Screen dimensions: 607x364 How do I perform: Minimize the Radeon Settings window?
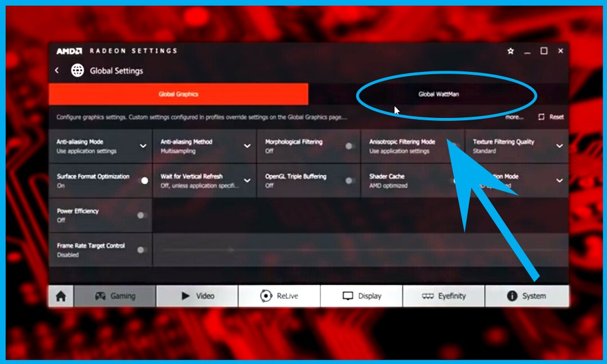[x=527, y=52]
